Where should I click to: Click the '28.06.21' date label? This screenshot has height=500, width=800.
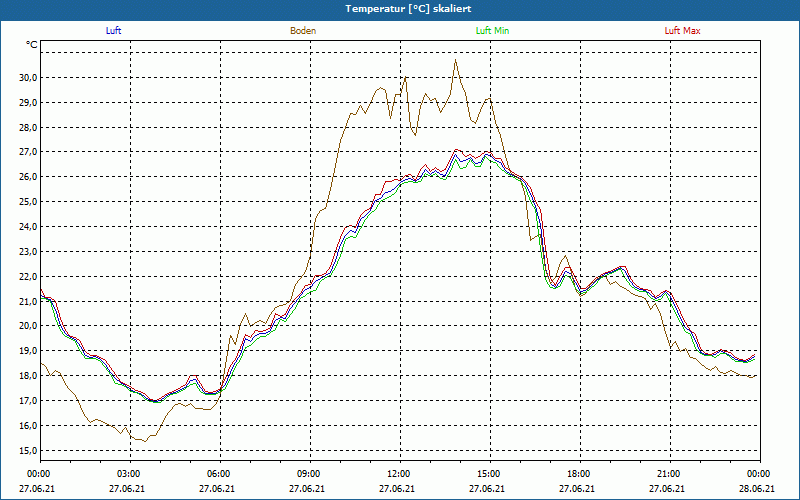[757, 489]
